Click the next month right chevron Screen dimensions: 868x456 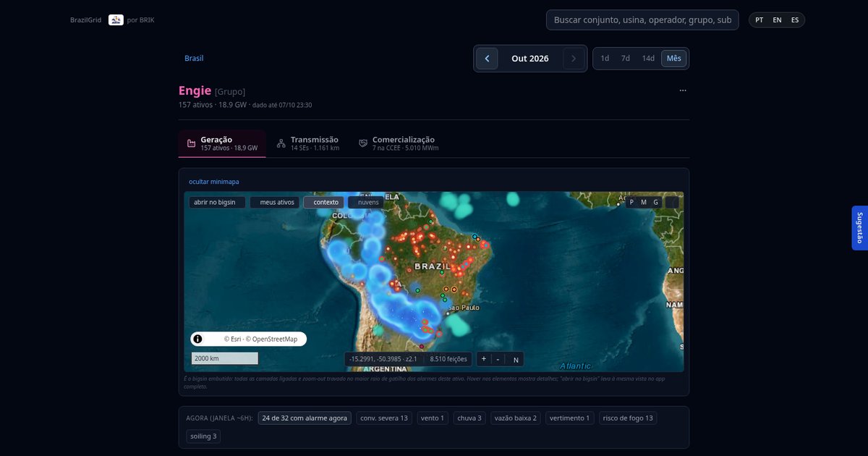574,59
